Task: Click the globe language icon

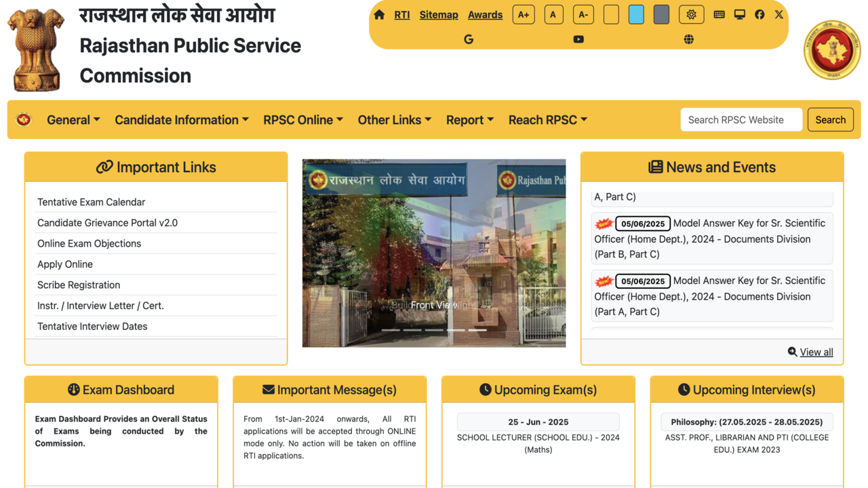Action: pyautogui.click(x=688, y=39)
